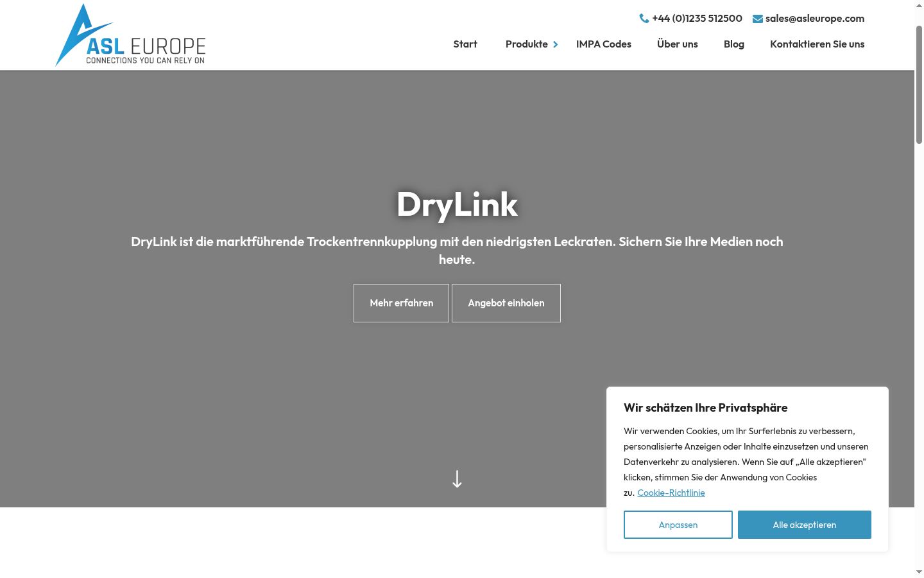Call phone number +44 (0)1235 512500

coord(697,19)
